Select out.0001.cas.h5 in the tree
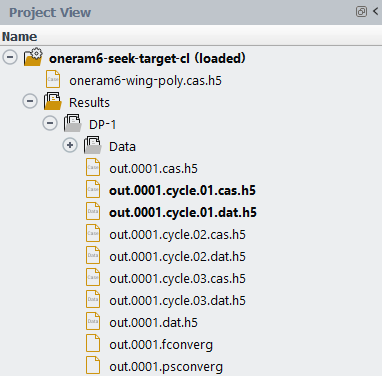The height and width of the screenshot is (376, 382). click(x=153, y=169)
